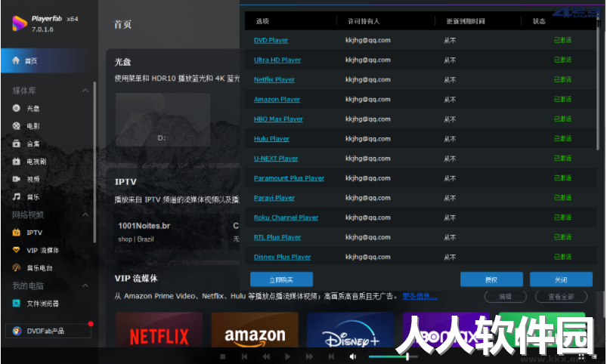Click the PlayerFab logo at top left
Viewport: 607px width, 364px height.
coord(20,23)
